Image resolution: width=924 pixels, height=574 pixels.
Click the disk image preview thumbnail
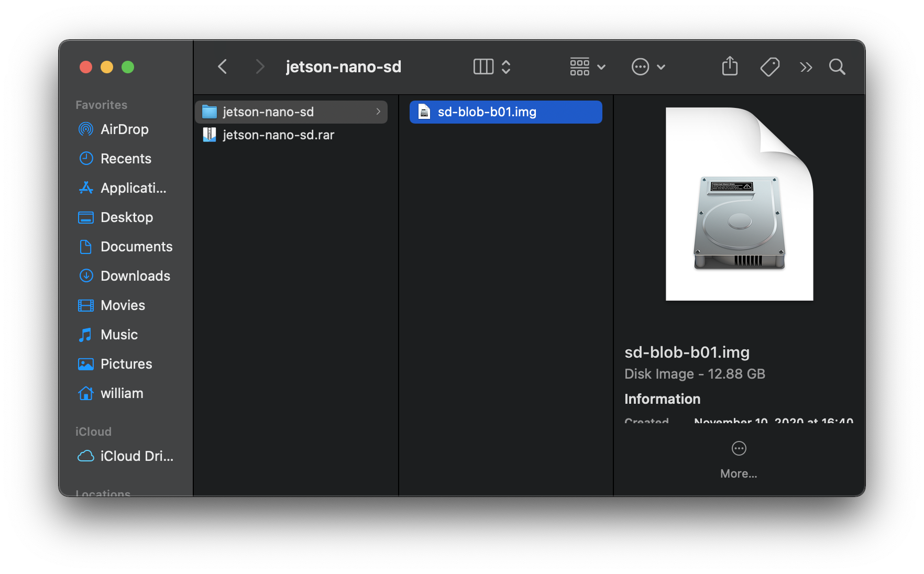point(739,204)
